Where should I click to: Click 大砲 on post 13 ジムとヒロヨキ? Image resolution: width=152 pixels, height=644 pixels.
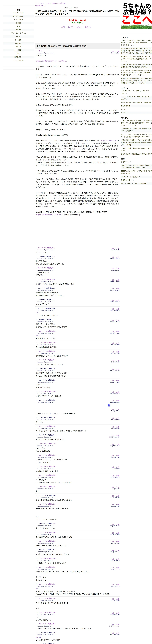[x=118, y=361]
